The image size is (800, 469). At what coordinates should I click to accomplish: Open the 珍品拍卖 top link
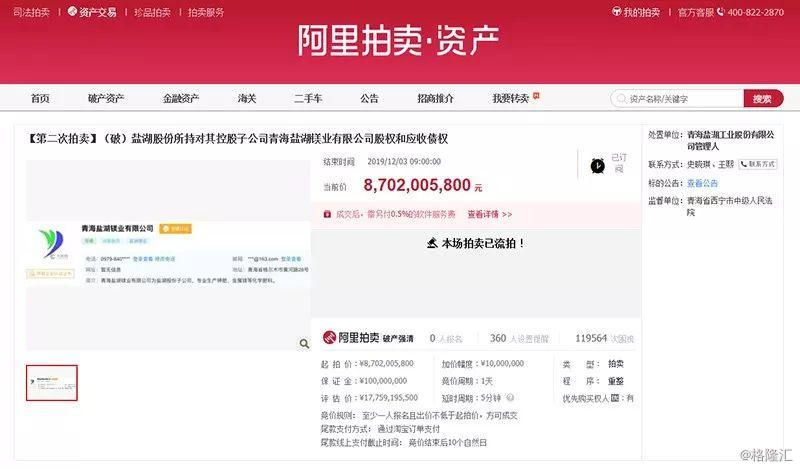pos(152,12)
